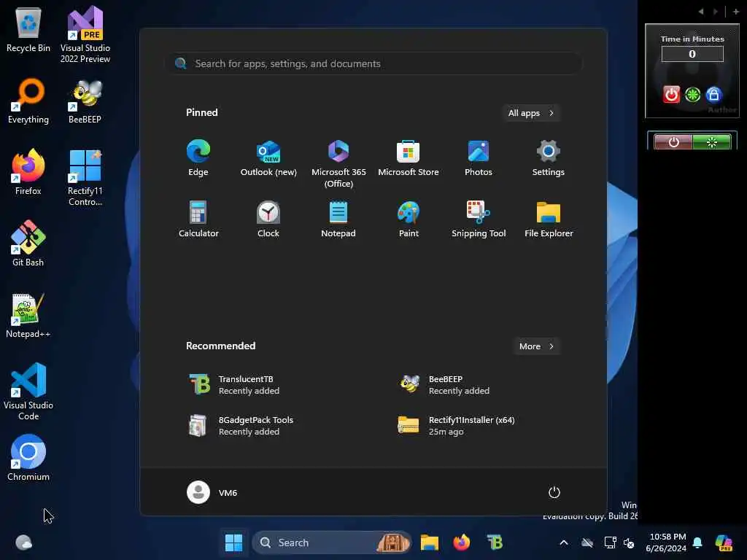
Task: Select Recycle Bin desktop icon
Action: 28,29
